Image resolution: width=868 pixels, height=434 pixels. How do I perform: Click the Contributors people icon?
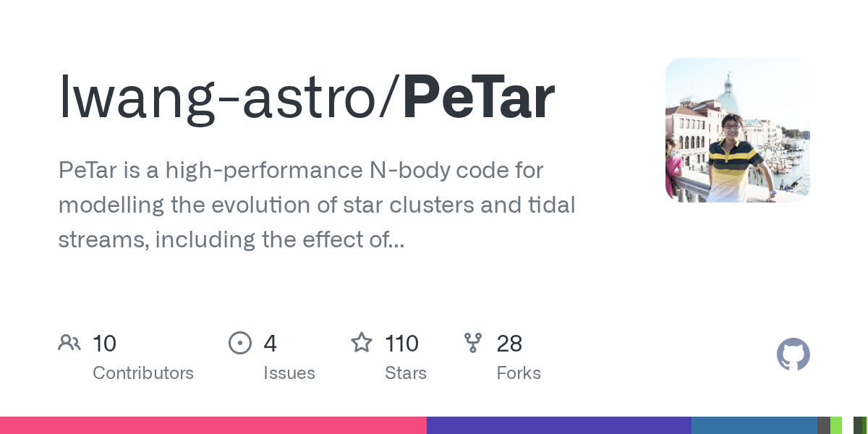[69, 343]
